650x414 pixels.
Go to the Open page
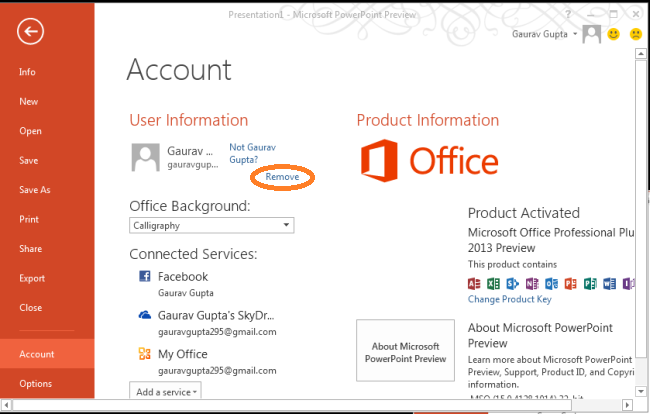30,131
